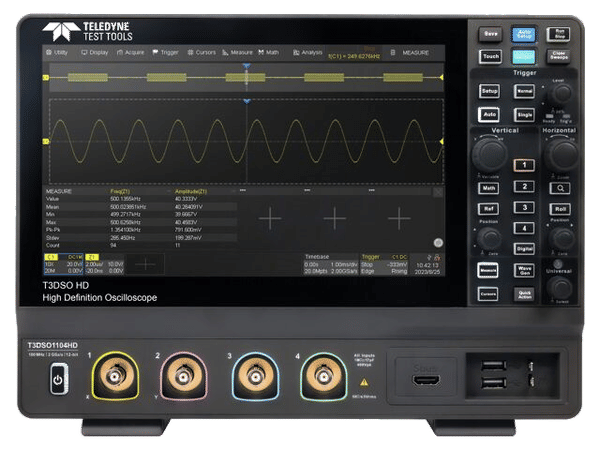Toggle the Run/Stop button
The width and height of the screenshot is (600, 450).
coord(559,34)
